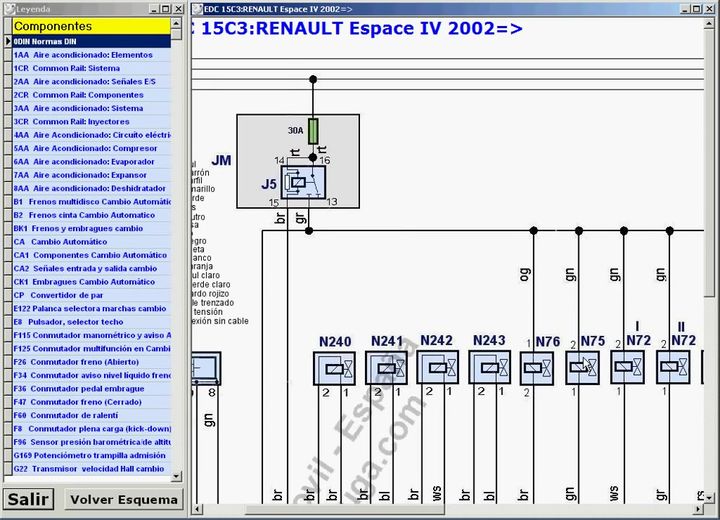Select 'F125 Conmutador multifunción en Cambi'
This screenshot has height=520, width=720.
pyautogui.click(x=91, y=348)
